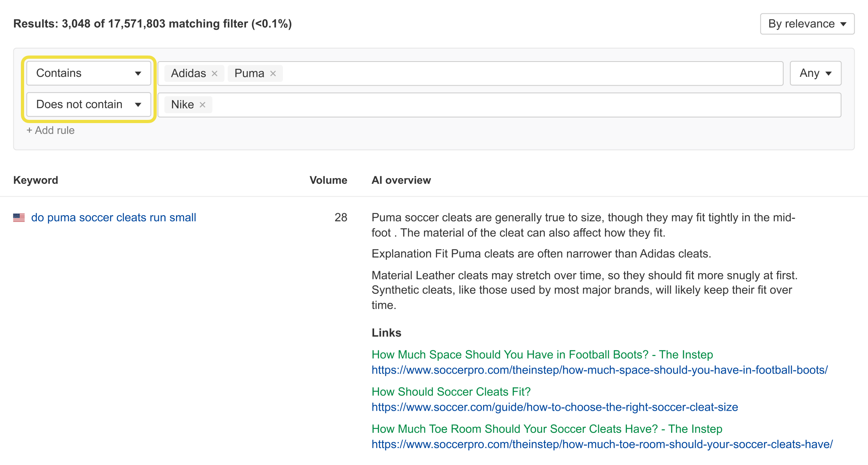Remove the Nike filter tag
Image resolution: width=868 pixels, height=465 pixels.
[x=203, y=105]
